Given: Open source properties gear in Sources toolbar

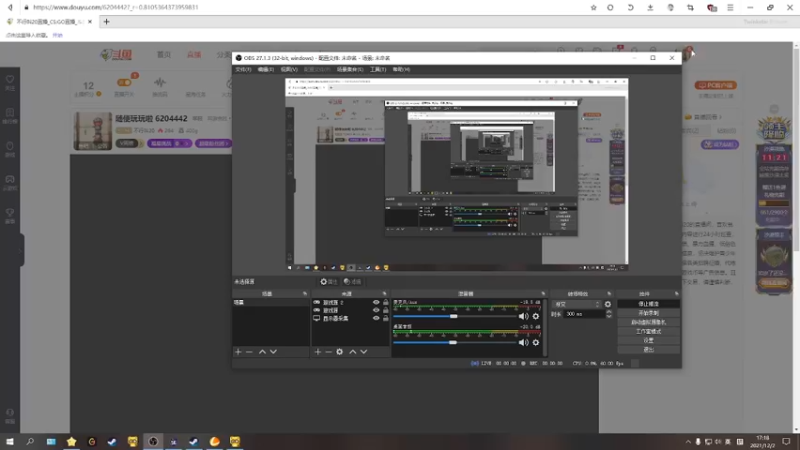Looking at the screenshot, I should (x=340, y=352).
